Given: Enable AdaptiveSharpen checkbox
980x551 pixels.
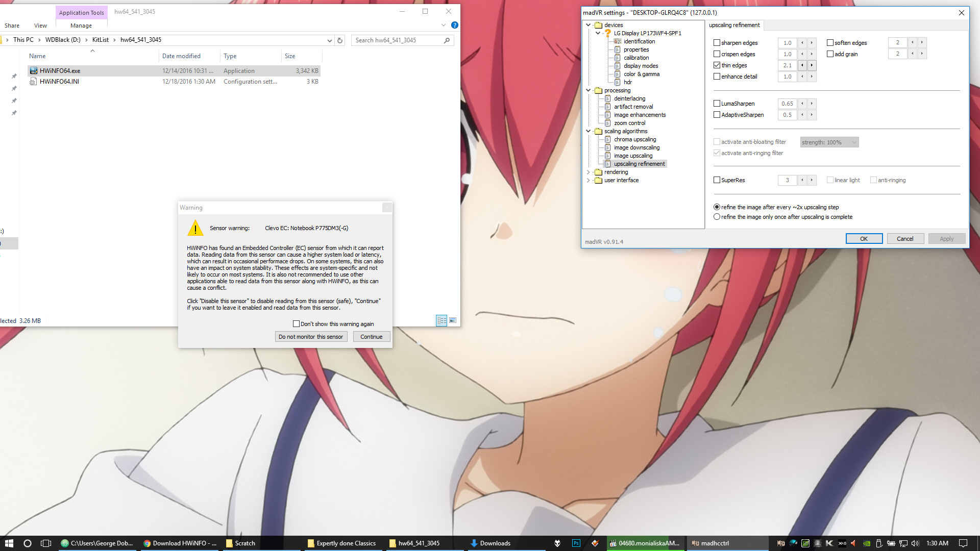Looking at the screenshot, I should [x=717, y=115].
